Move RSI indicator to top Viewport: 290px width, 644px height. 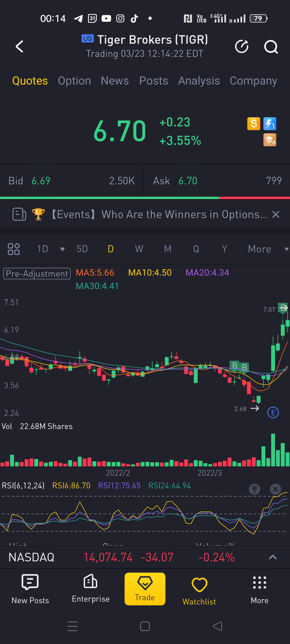(255, 489)
